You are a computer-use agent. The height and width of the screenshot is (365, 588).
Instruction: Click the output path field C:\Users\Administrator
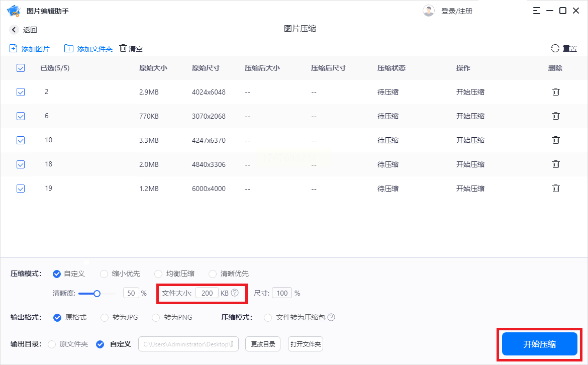point(188,344)
